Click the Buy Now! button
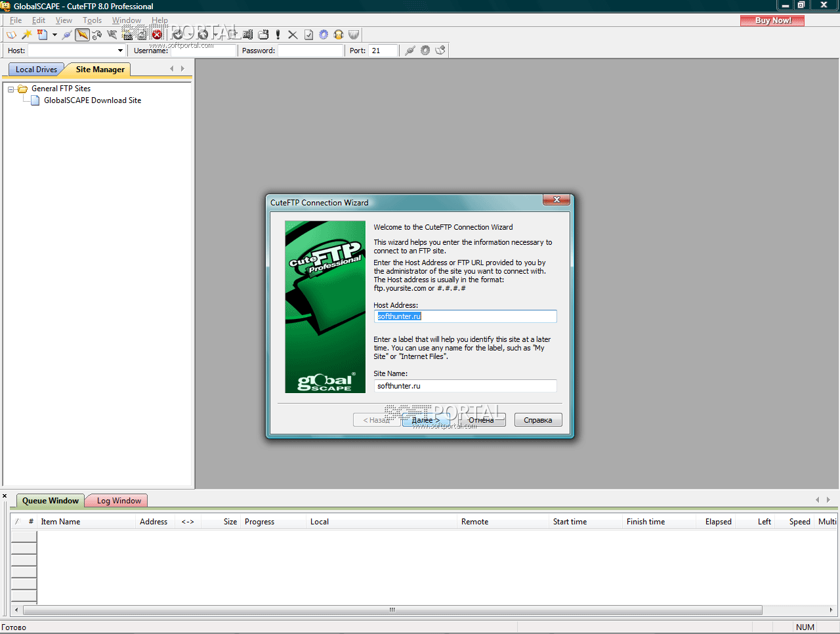 (772, 20)
